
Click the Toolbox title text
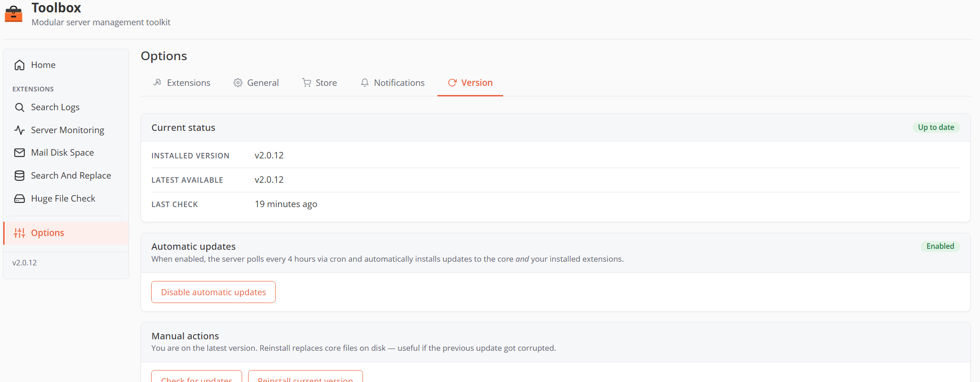(56, 8)
